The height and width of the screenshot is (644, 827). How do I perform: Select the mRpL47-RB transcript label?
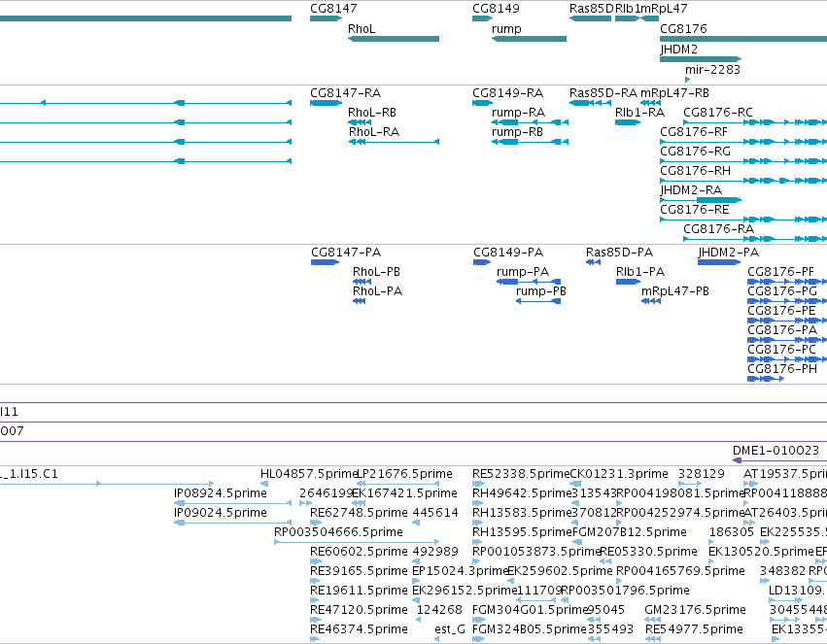(x=674, y=93)
